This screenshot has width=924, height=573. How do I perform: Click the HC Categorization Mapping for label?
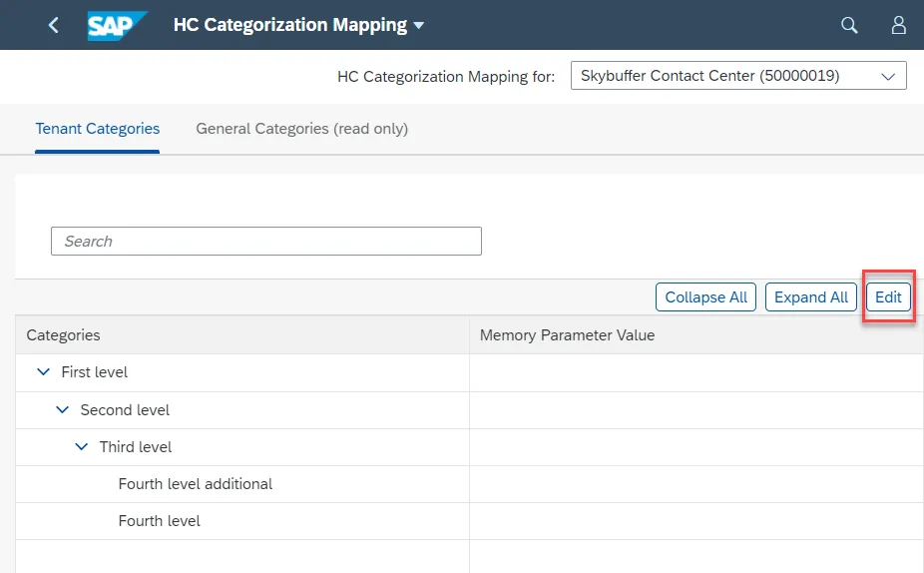(x=446, y=77)
